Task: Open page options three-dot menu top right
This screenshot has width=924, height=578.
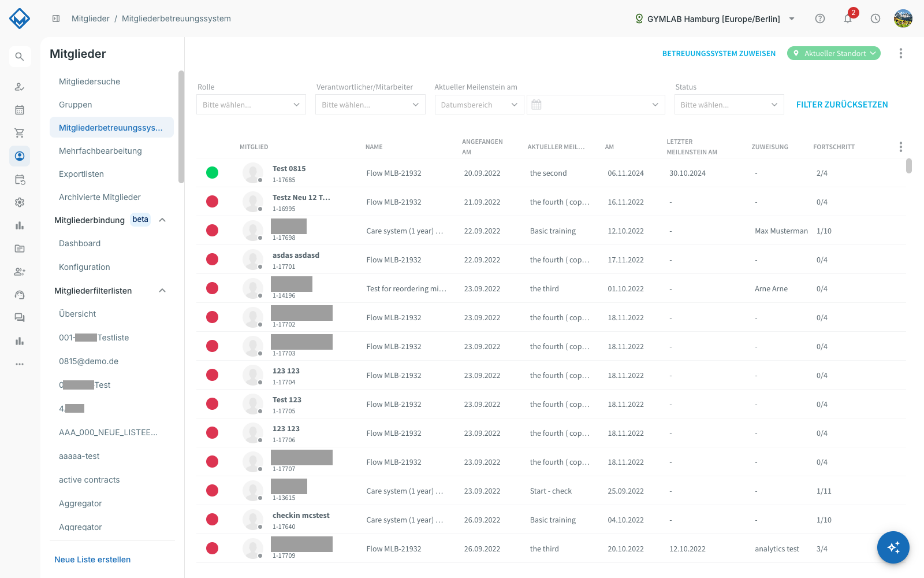Action: 901,53
